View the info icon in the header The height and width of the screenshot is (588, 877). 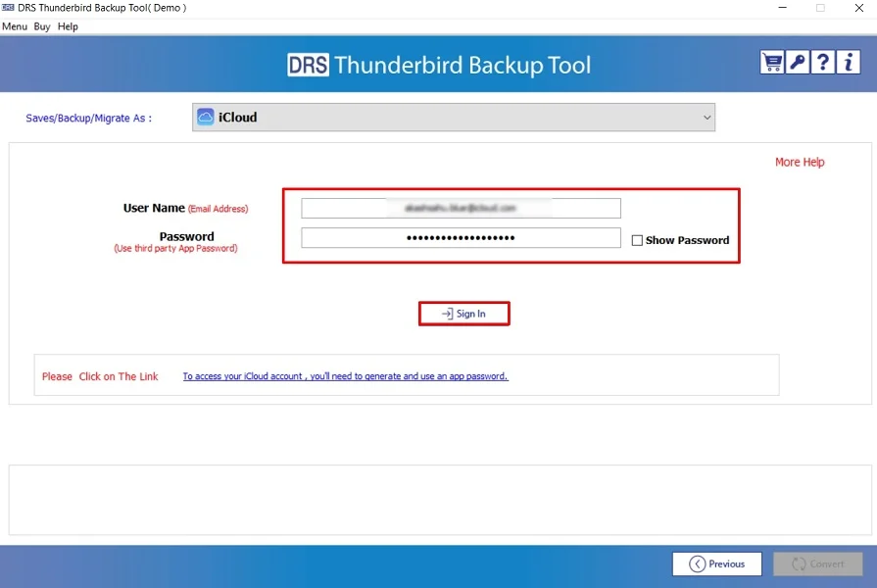pos(847,61)
